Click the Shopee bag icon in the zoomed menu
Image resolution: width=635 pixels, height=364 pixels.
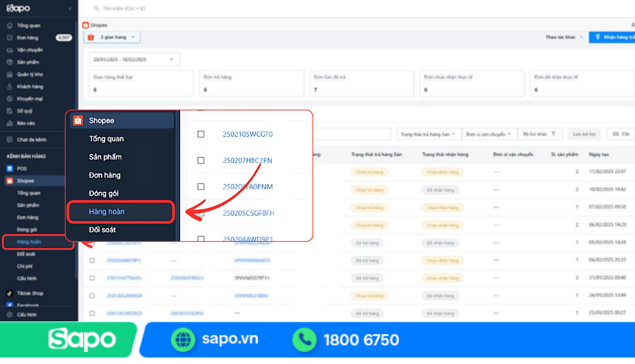78,120
